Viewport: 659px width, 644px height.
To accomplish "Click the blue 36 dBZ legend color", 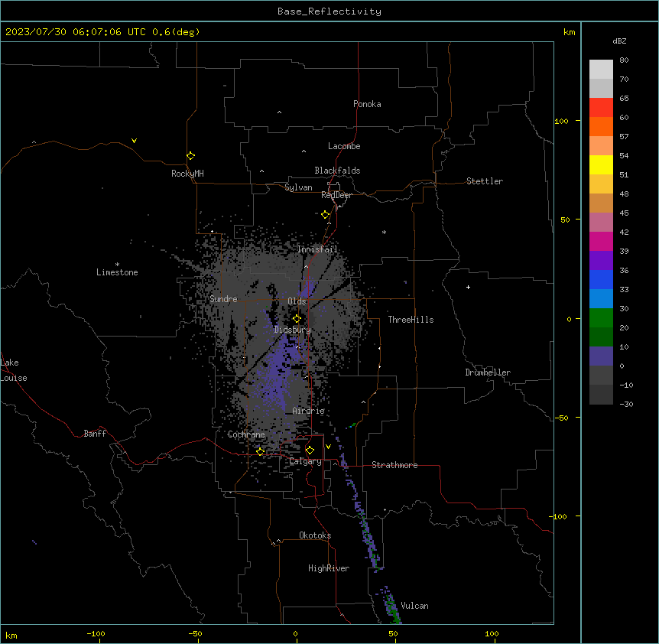I will 601,279.
